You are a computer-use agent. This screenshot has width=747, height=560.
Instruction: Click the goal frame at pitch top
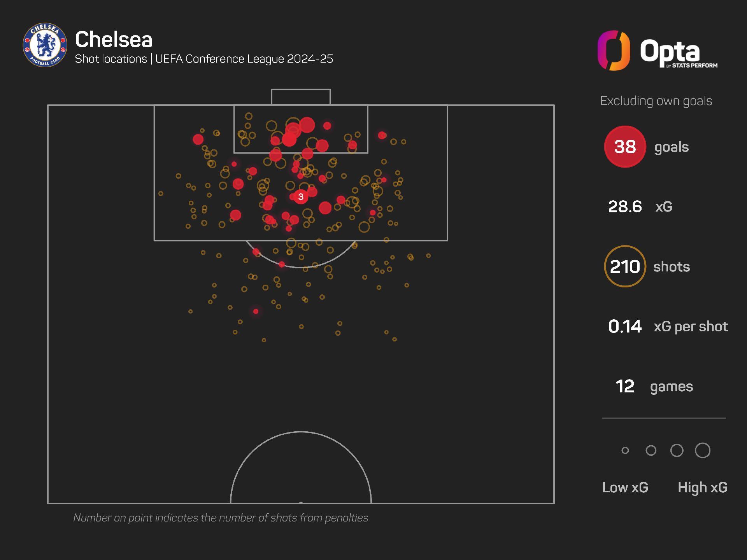click(x=301, y=97)
